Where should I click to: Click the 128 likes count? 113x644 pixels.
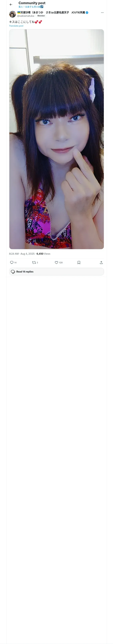click(x=61, y=262)
